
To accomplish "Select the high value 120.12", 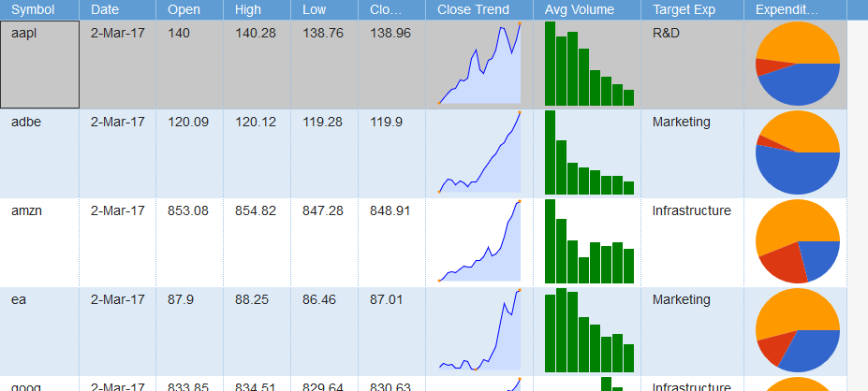I will click(x=256, y=122).
